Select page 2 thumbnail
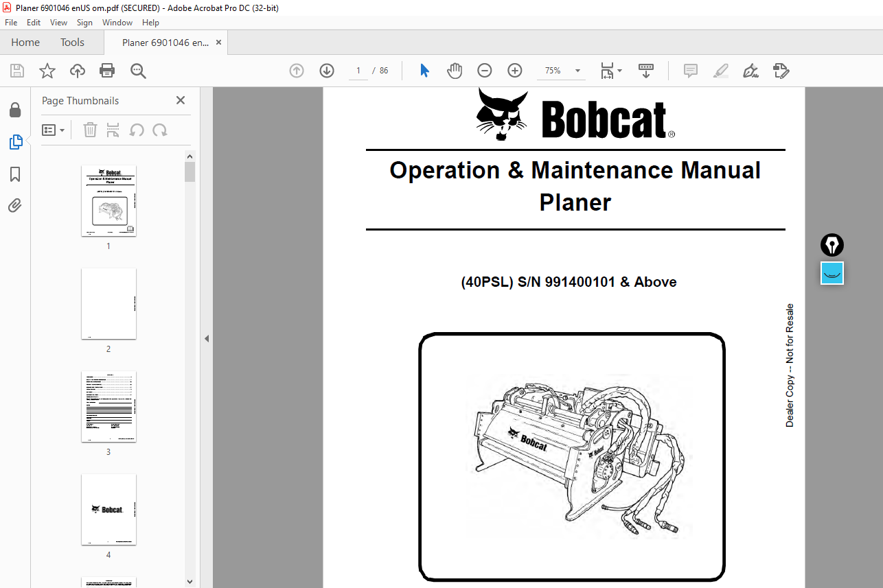The image size is (883, 588). point(108,304)
